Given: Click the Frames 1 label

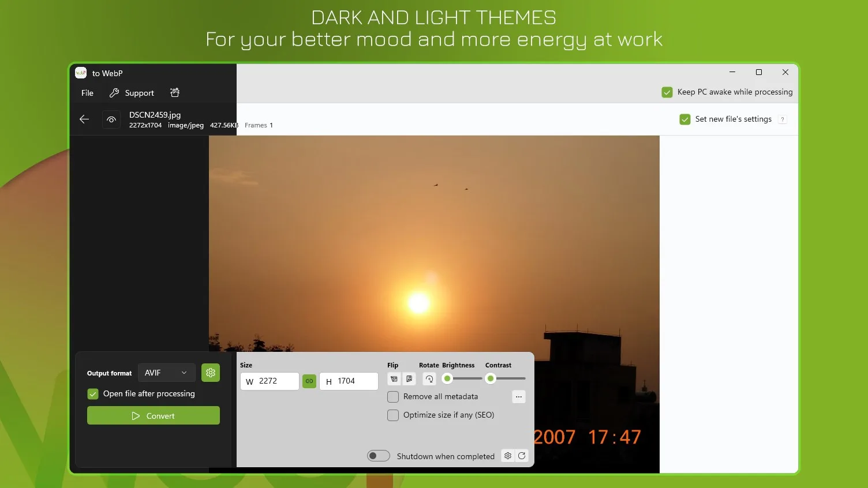Looking at the screenshot, I should point(259,125).
